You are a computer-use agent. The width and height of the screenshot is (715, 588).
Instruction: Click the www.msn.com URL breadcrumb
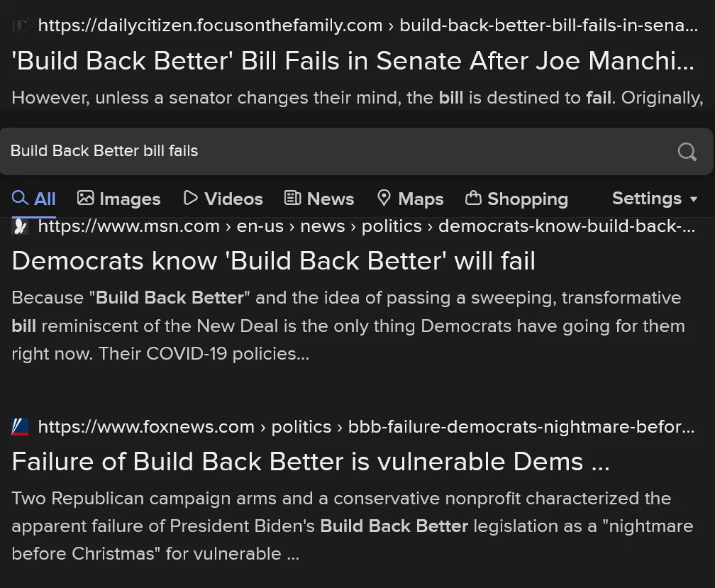pyautogui.click(x=128, y=226)
